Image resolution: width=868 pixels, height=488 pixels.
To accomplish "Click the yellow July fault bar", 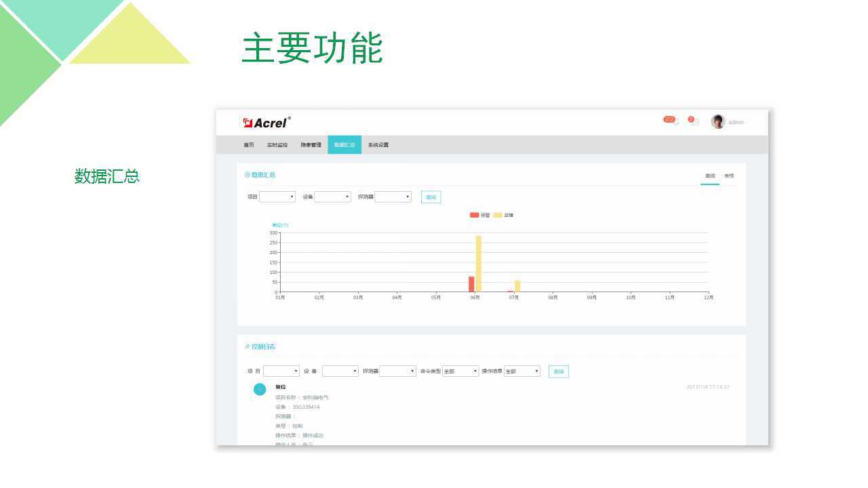I will click(x=517, y=286).
